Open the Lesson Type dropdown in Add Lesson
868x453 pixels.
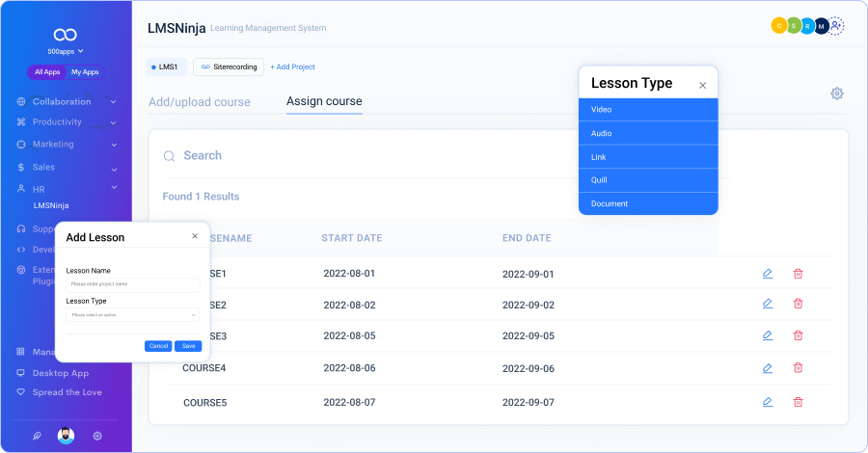pos(133,314)
